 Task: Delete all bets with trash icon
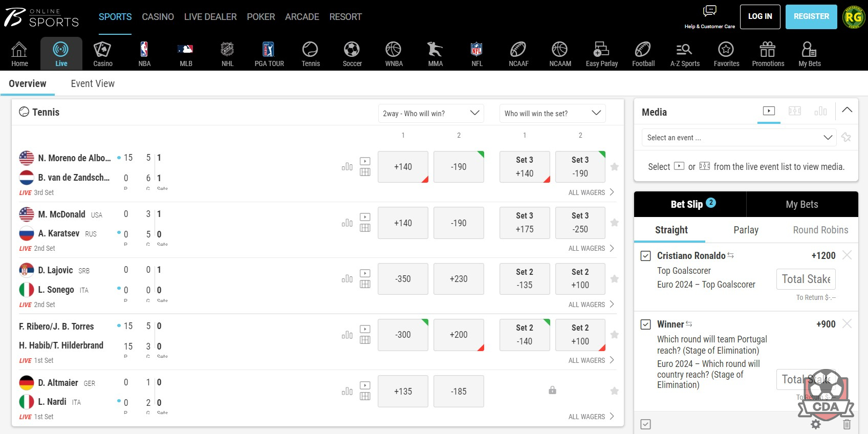847,424
